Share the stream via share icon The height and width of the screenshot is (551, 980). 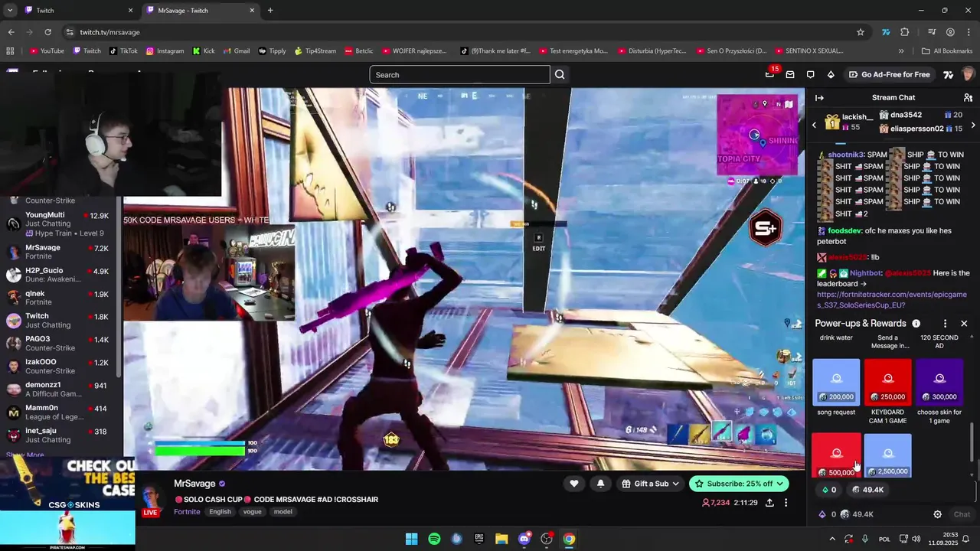tap(769, 503)
